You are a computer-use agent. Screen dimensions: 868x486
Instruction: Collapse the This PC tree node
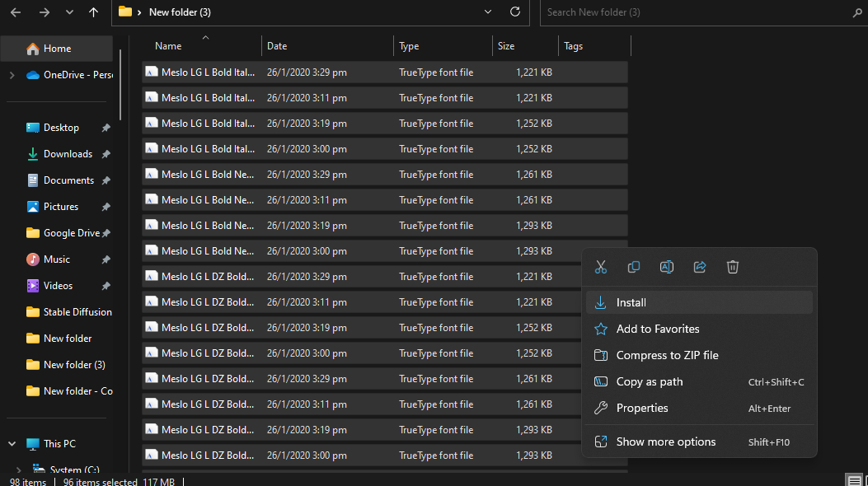(12, 444)
